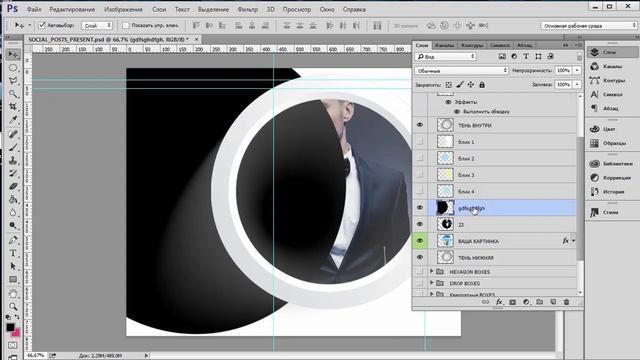
Task: Select the Crop tool
Action: coord(13,107)
